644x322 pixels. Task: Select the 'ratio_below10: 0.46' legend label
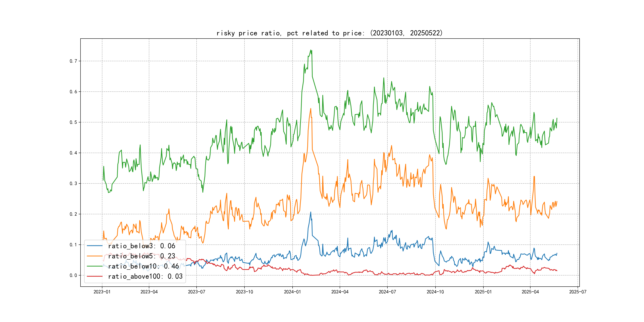point(144,266)
